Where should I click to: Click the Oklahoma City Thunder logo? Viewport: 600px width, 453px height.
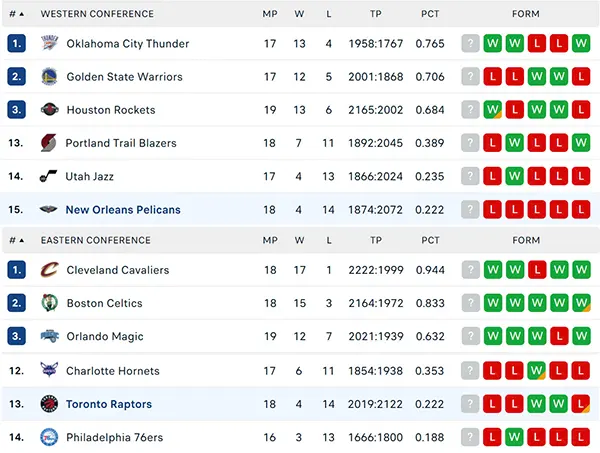49,43
